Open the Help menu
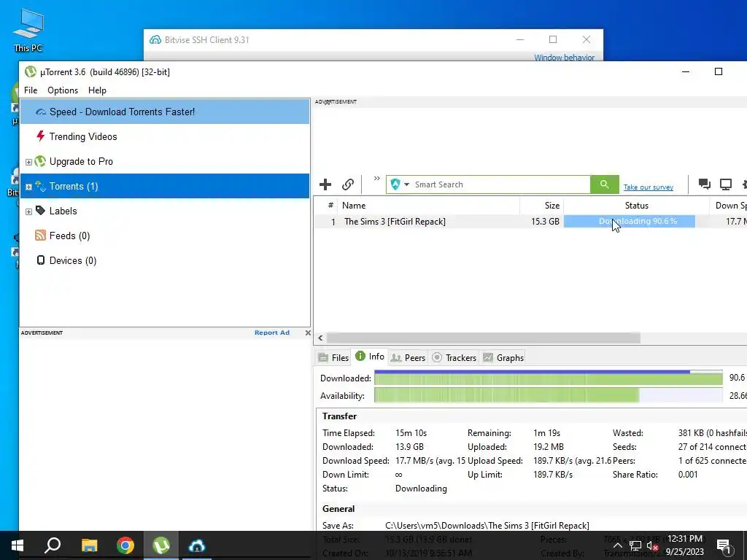The height and width of the screenshot is (560, 747). click(x=97, y=90)
